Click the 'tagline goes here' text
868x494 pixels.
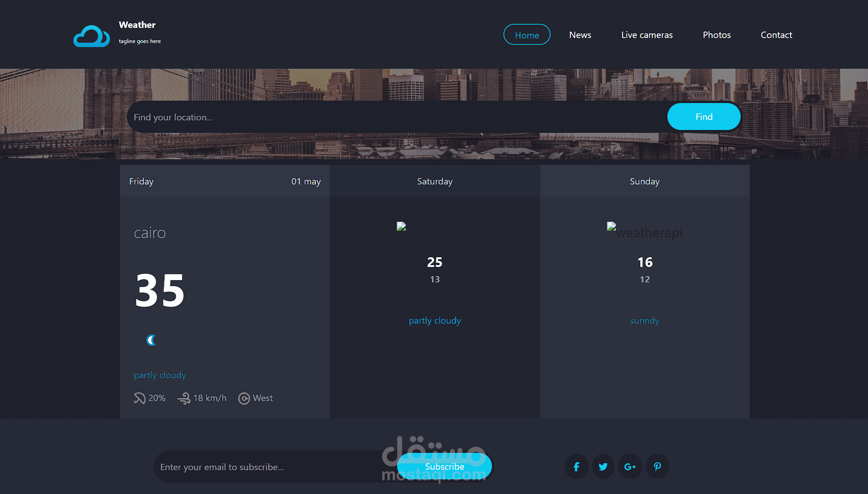point(140,41)
